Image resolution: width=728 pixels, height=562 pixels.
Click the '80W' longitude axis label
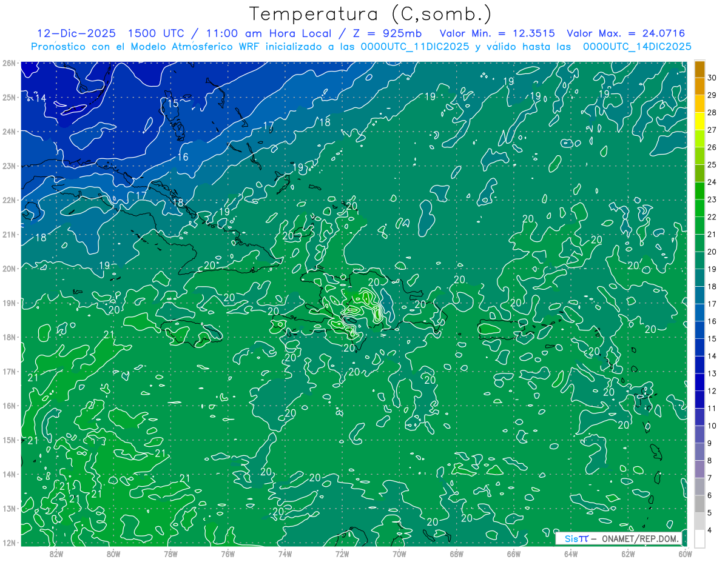(x=113, y=554)
